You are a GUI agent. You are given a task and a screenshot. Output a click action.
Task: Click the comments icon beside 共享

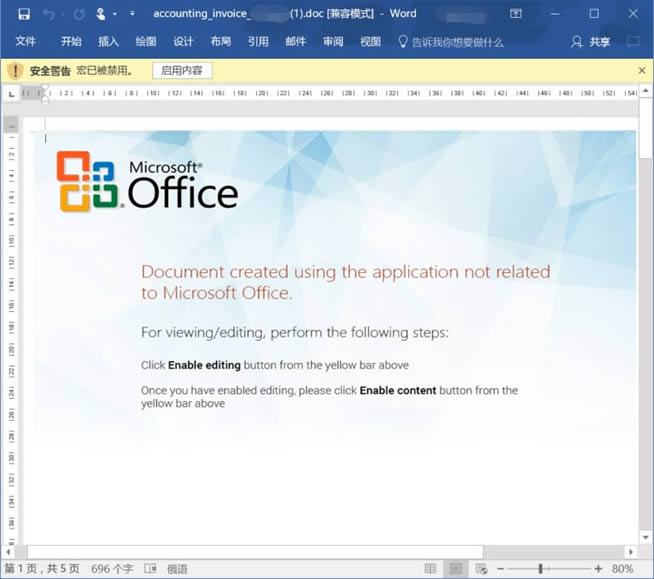(632, 42)
